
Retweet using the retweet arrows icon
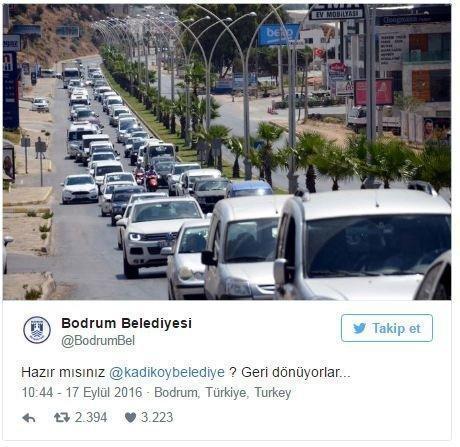62,417
